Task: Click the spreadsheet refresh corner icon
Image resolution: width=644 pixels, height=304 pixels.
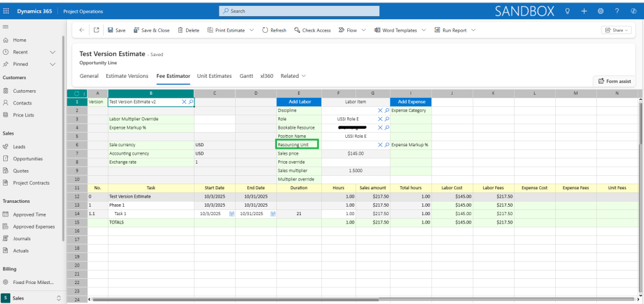Action: [x=77, y=94]
